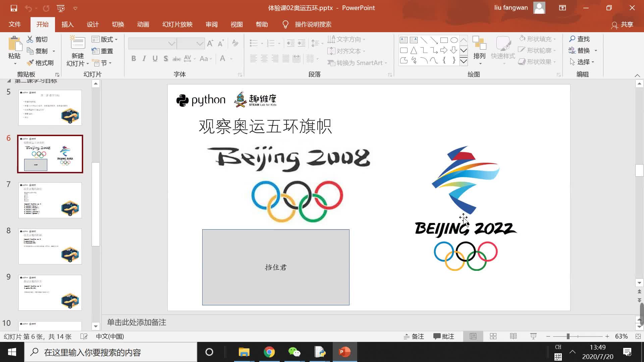
Task: Expand the shapes gallery
Action: [x=464, y=61]
